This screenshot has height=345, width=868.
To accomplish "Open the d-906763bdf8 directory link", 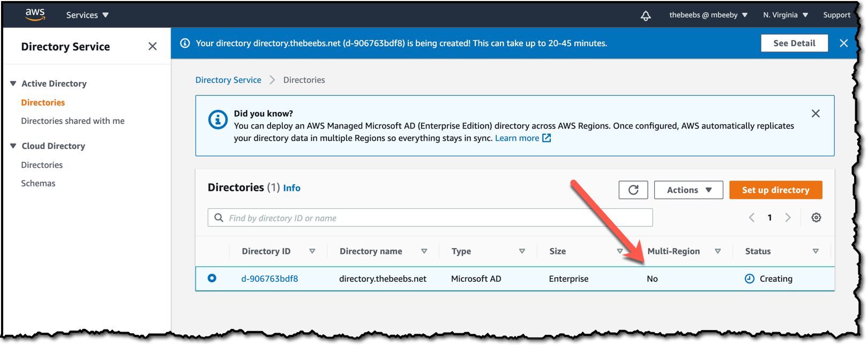I will click(270, 279).
